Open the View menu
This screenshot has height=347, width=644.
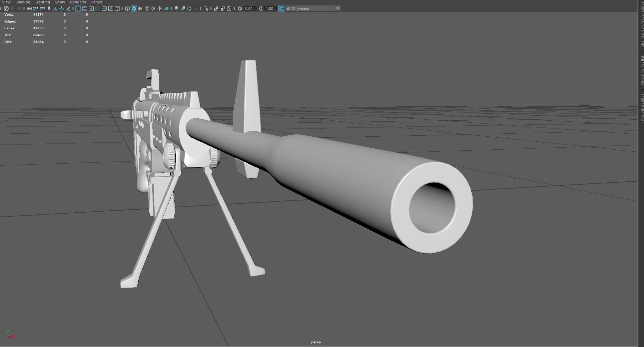[x=6, y=2]
